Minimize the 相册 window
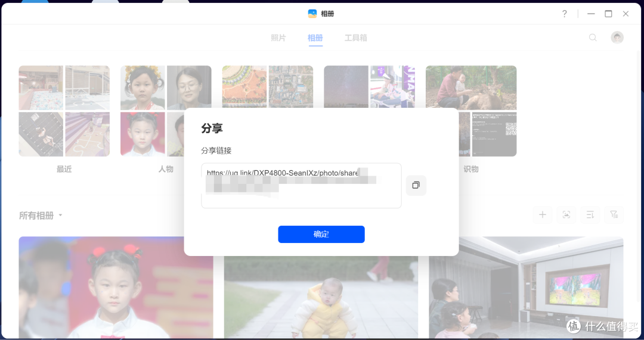Viewport: 644px width, 340px height. (590, 14)
